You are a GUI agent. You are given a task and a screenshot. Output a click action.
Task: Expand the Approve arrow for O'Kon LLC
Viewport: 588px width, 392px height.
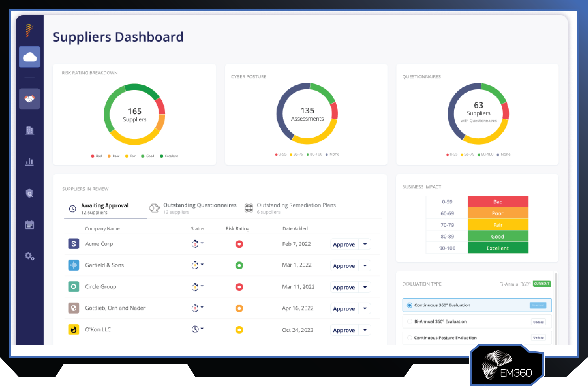(x=365, y=330)
